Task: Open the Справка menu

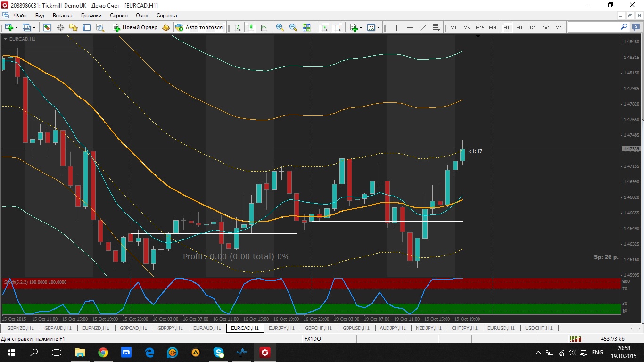Action: click(167, 16)
